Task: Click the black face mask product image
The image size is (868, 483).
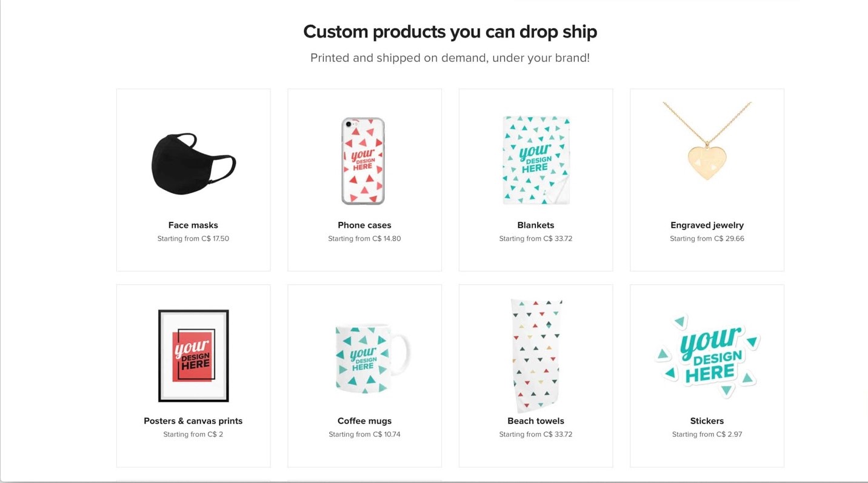Action: [x=193, y=164]
